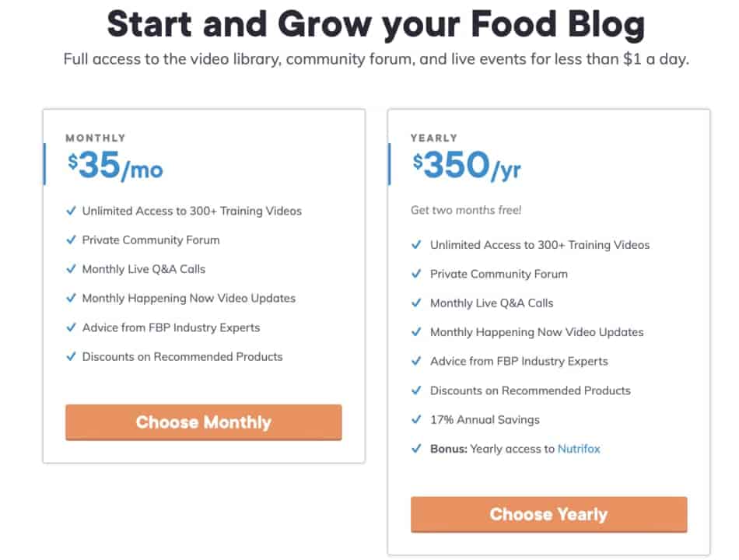Click checkmark beside monthly Private Community Forum
The height and width of the screenshot is (560, 739).
tap(71, 240)
